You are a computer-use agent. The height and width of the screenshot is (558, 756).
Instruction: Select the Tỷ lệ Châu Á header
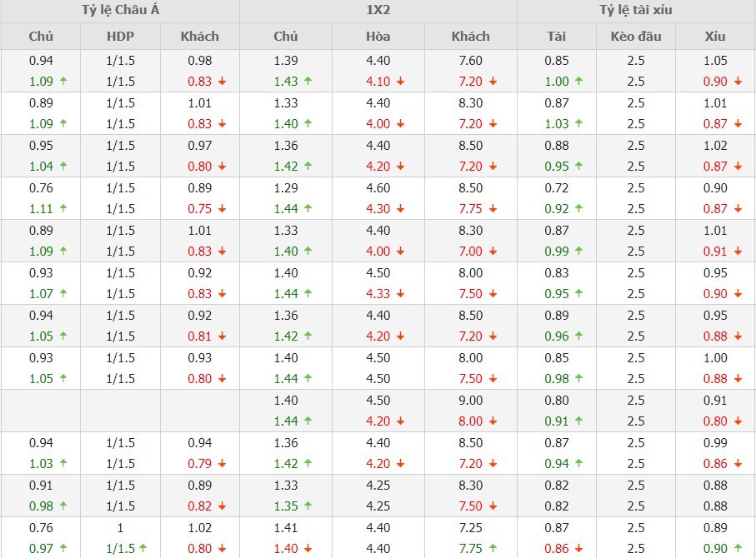click(x=120, y=11)
